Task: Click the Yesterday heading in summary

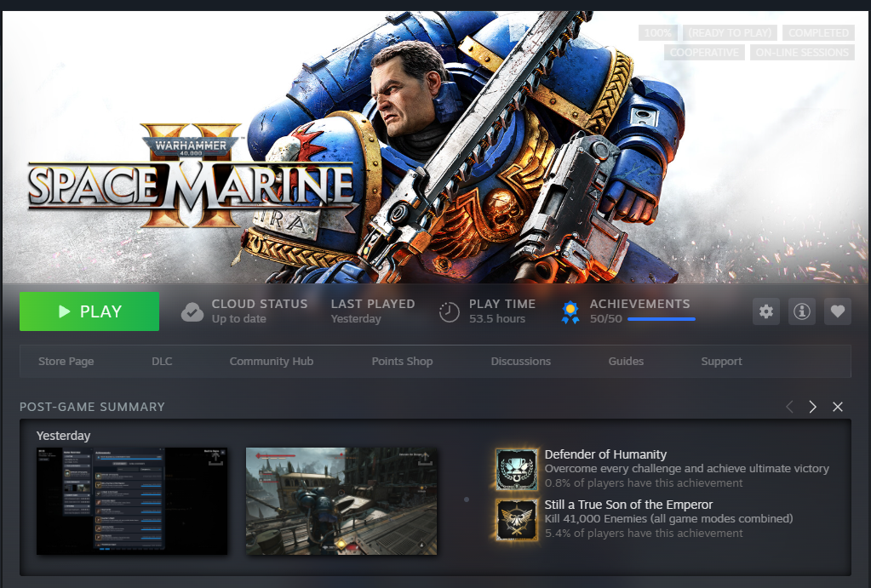Action: [63, 436]
